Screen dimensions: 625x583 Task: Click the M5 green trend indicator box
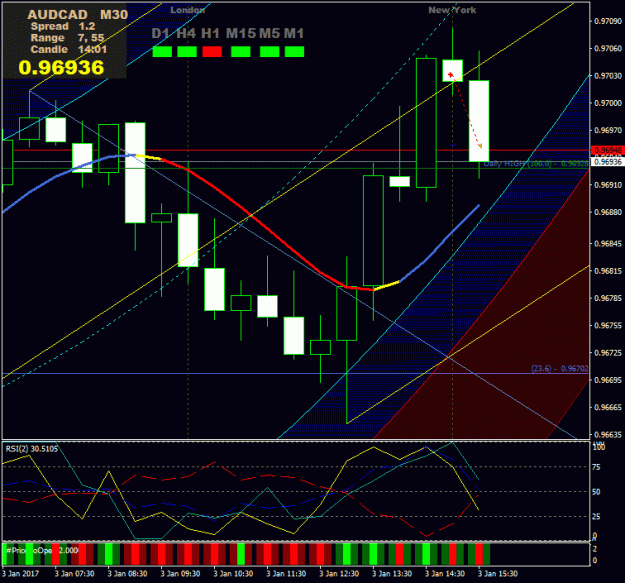[269, 52]
